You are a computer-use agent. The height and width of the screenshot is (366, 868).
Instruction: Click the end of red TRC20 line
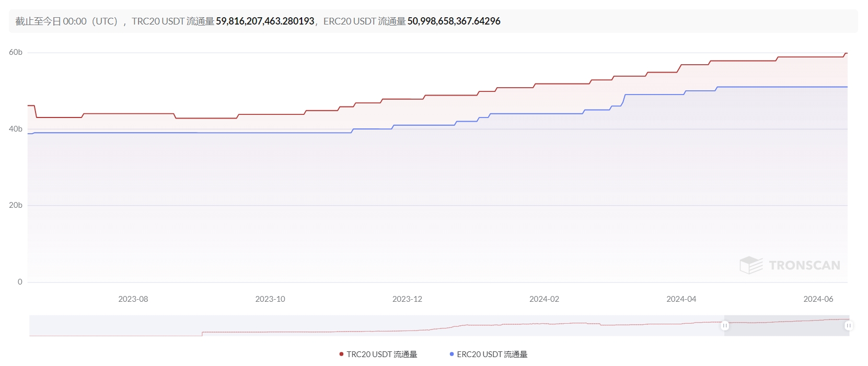click(x=846, y=53)
